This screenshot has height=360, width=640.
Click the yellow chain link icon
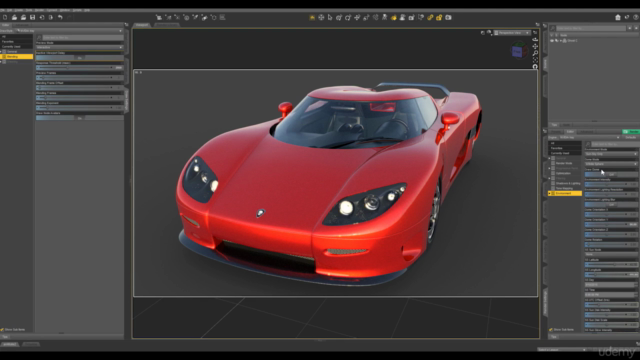point(430,18)
